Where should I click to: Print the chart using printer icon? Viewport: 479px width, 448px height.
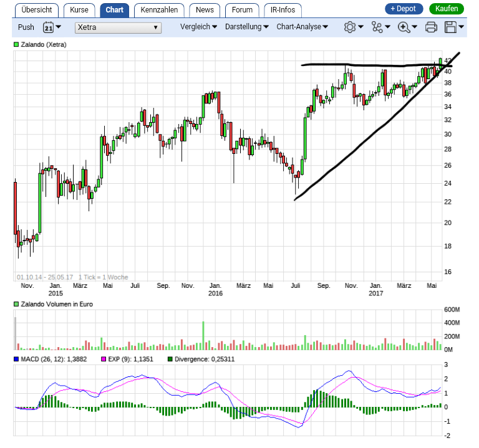point(431,27)
